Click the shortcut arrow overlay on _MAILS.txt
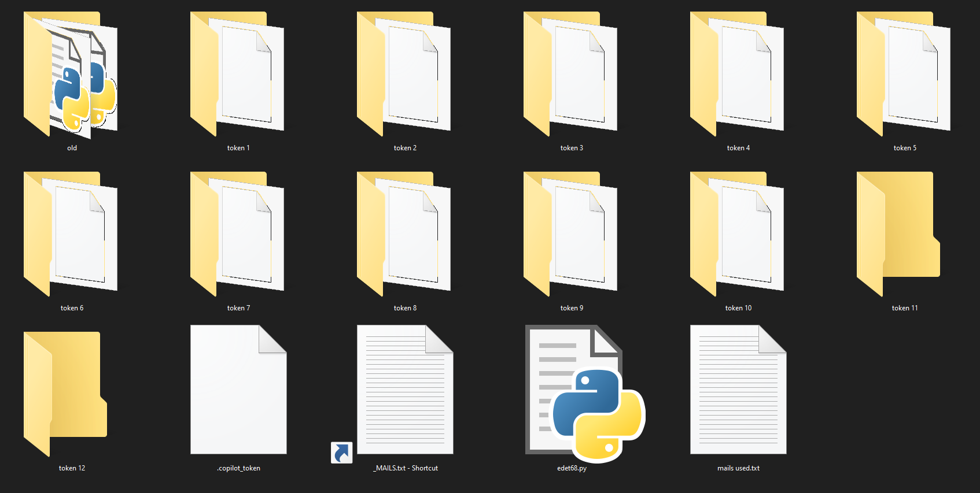 point(342,453)
